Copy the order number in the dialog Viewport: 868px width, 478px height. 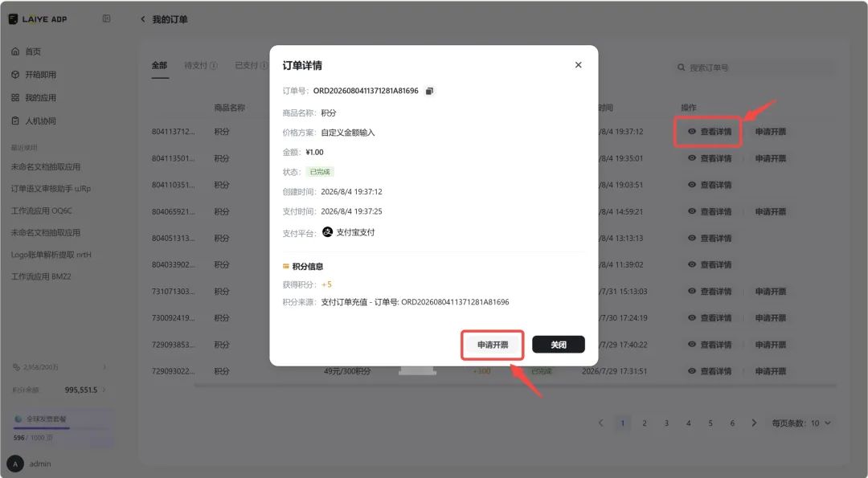pyautogui.click(x=429, y=91)
